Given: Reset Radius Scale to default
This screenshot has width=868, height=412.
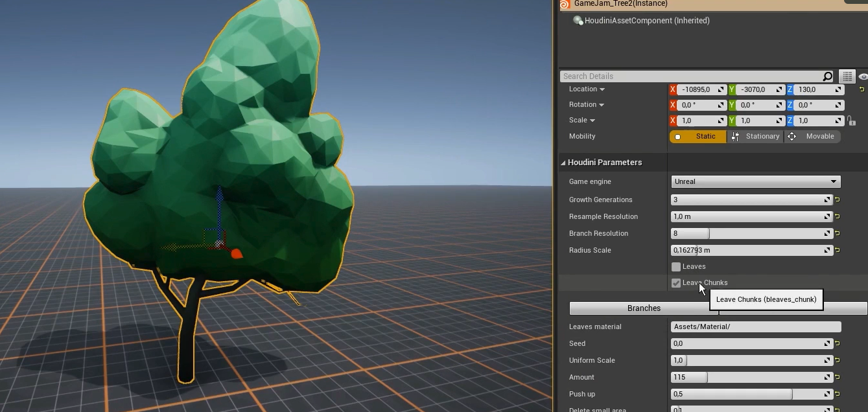Looking at the screenshot, I should tap(838, 250).
